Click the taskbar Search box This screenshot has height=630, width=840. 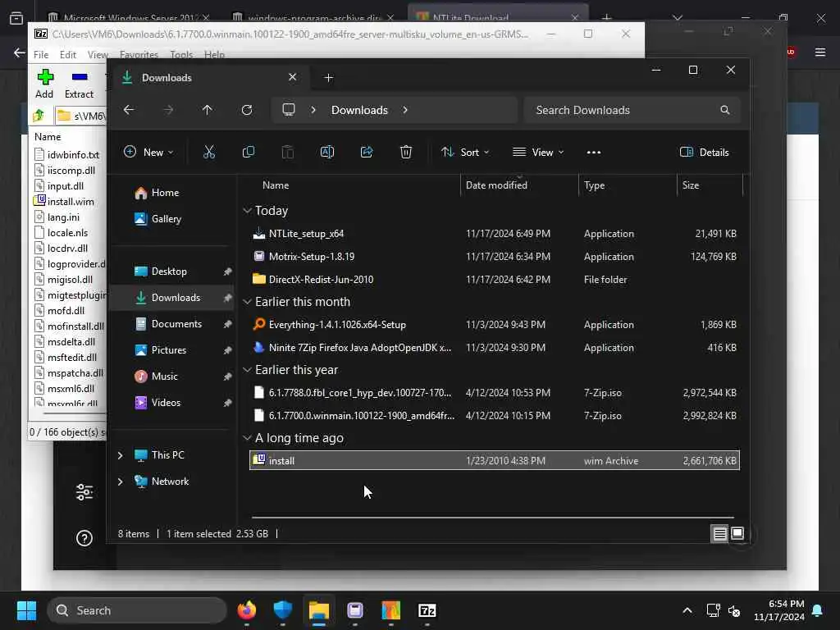coord(137,610)
